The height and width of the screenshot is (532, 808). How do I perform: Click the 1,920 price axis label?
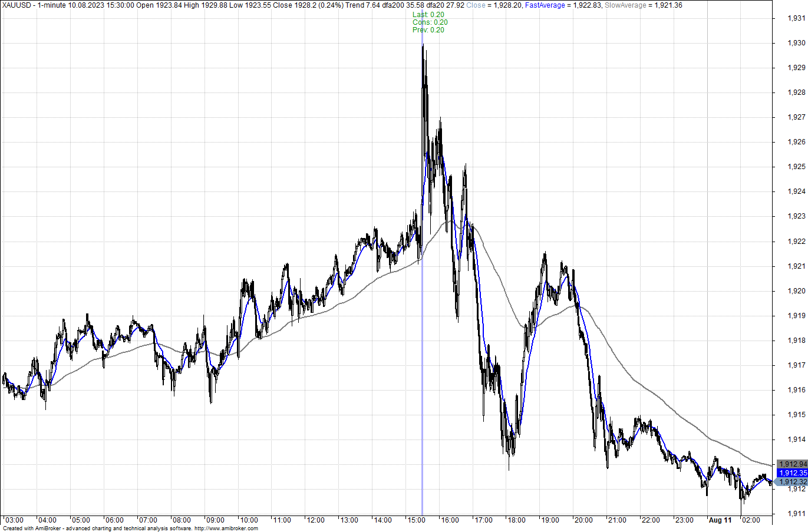point(796,291)
